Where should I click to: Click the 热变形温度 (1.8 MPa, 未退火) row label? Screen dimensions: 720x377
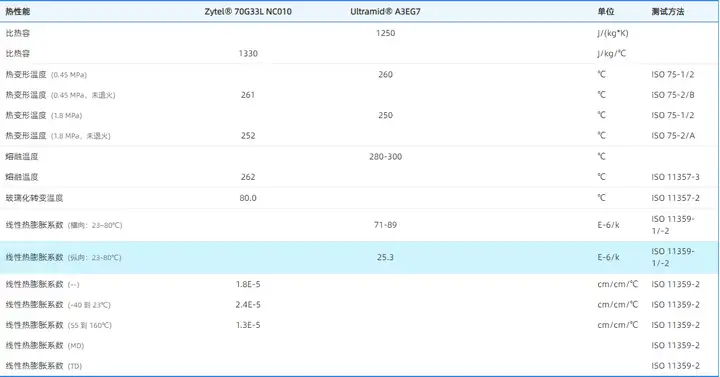[x=58, y=135]
